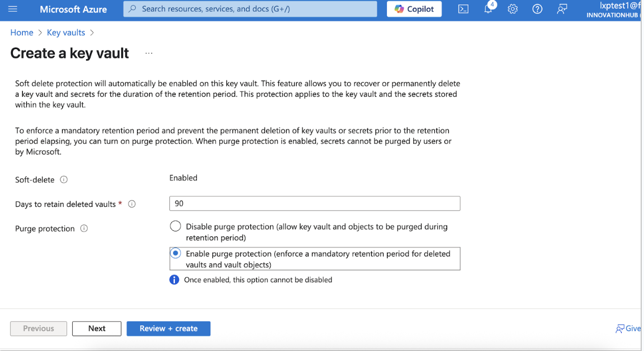This screenshot has height=351, width=644.
Task: Click Review + create button
Action: [x=168, y=329]
